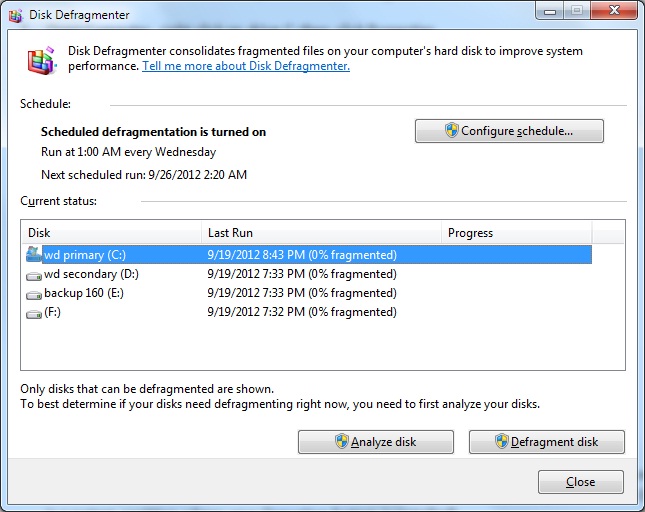
Task: Click the (F:) drive icon
Action: (34, 313)
